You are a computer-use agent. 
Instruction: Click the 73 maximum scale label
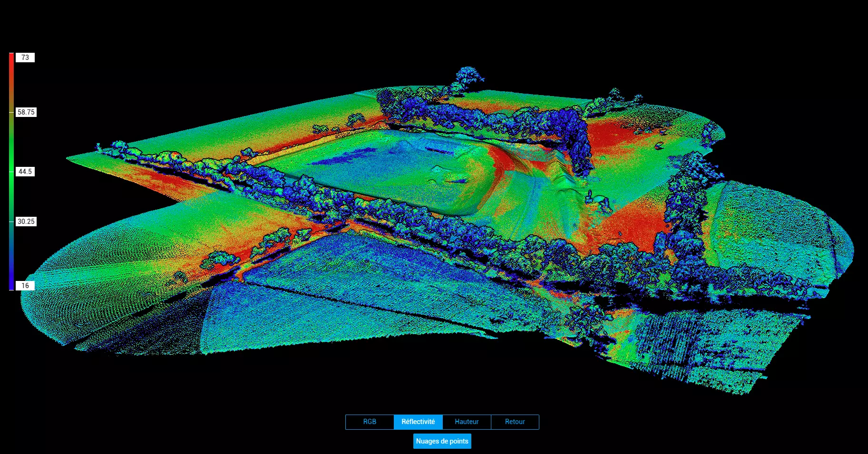tap(25, 58)
